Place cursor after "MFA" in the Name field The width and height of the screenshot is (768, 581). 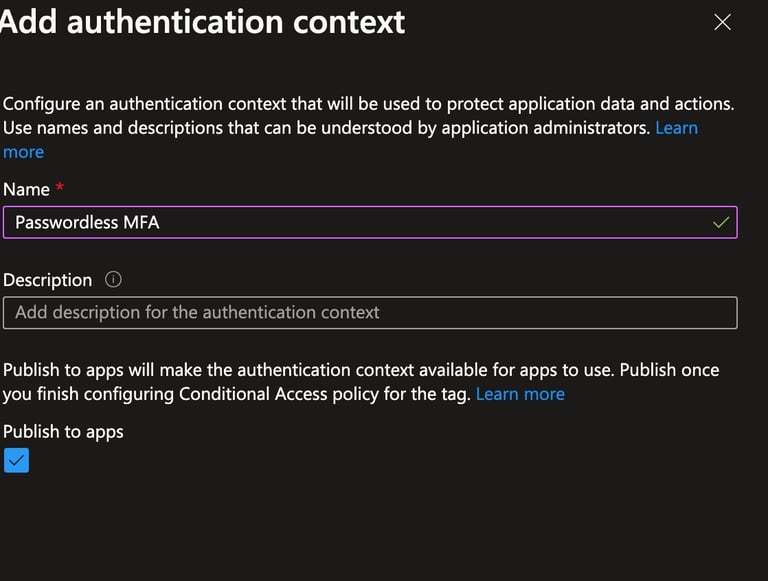click(x=161, y=222)
